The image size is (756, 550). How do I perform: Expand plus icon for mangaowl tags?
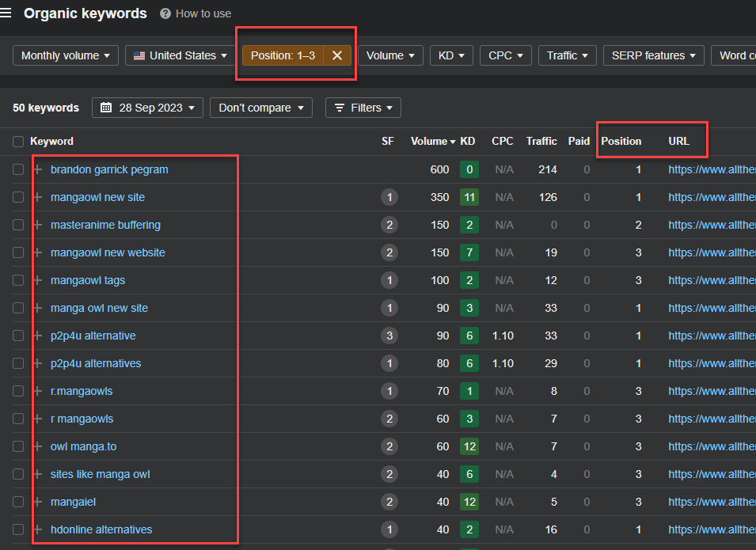tap(38, 280)
